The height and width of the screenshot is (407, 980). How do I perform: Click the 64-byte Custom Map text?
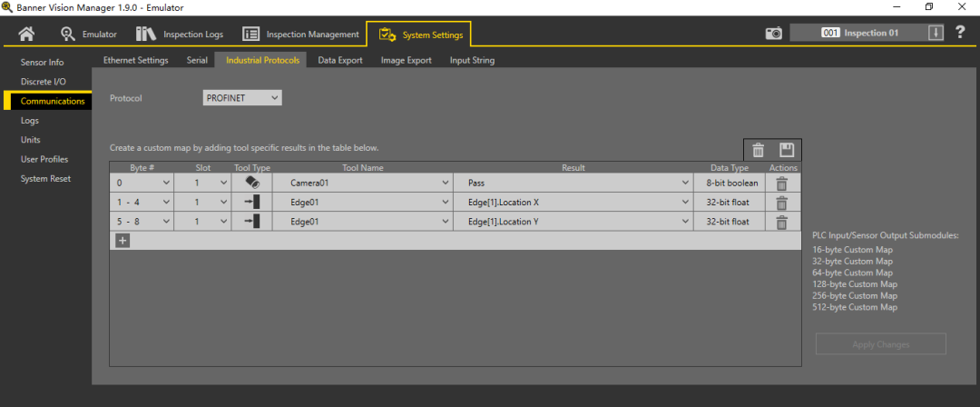pos(852,273)
